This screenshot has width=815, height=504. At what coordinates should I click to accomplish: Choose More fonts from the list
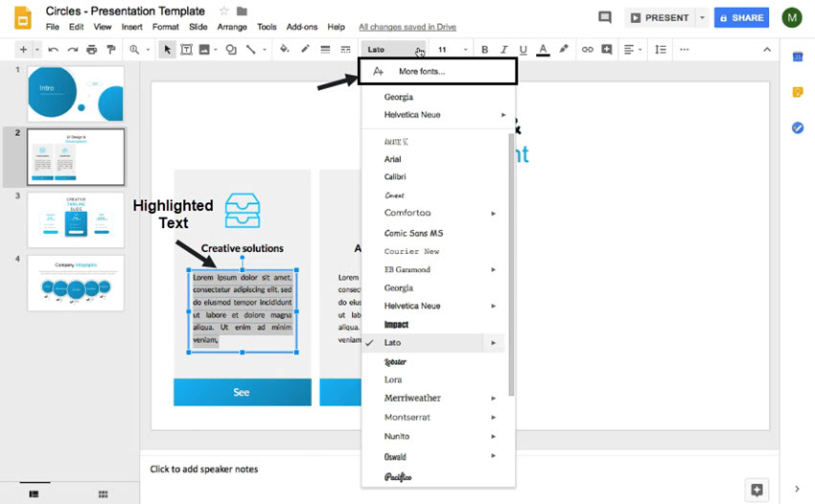click(437, 71)
